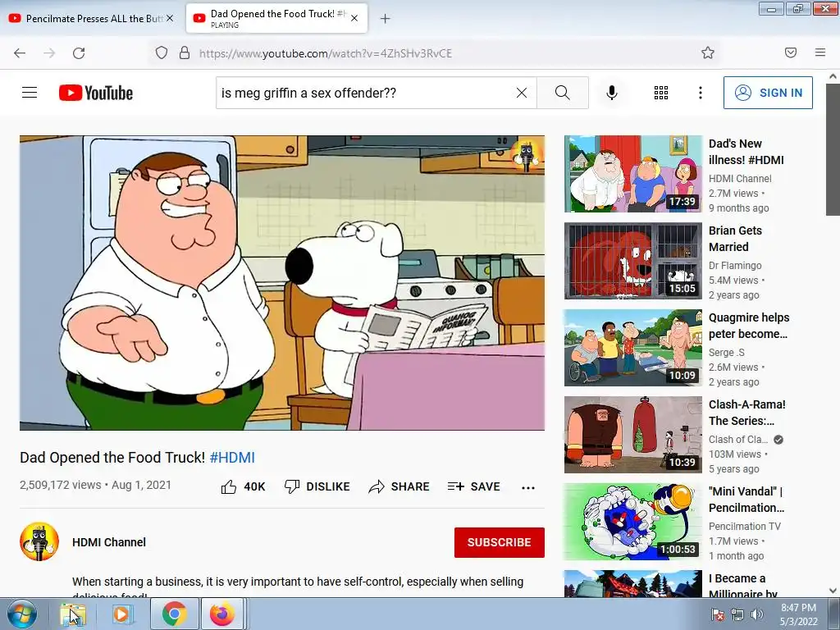
Task: Open Clash-A-Rama video thumbnail
Action: (632, 435)
